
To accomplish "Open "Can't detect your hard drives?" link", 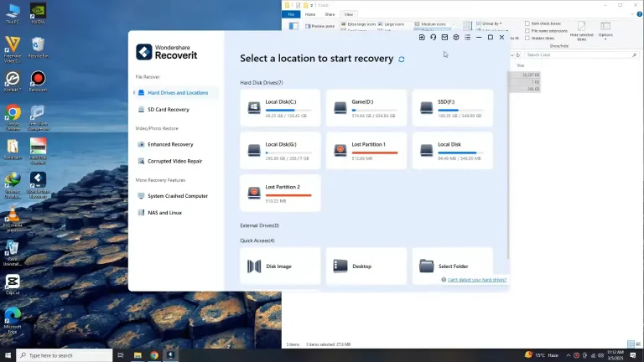I will (x=477, y=280).
